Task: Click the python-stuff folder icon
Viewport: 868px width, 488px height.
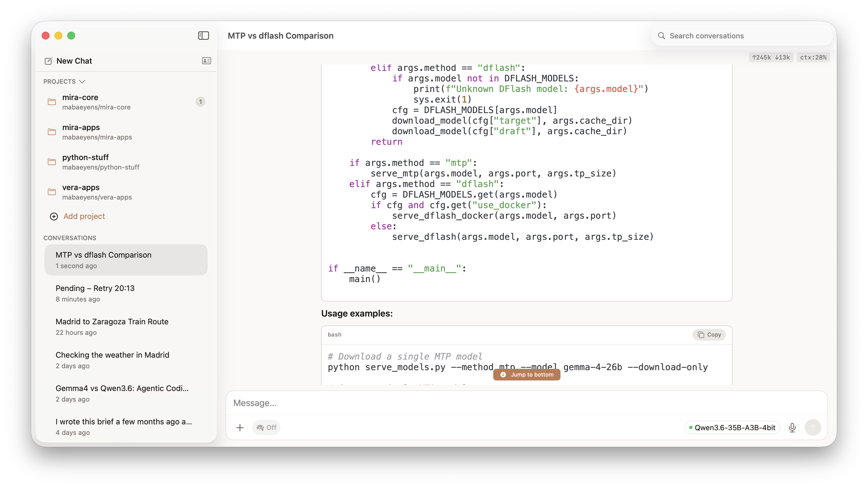Action: pyautogui.click(x=51, y=162)
